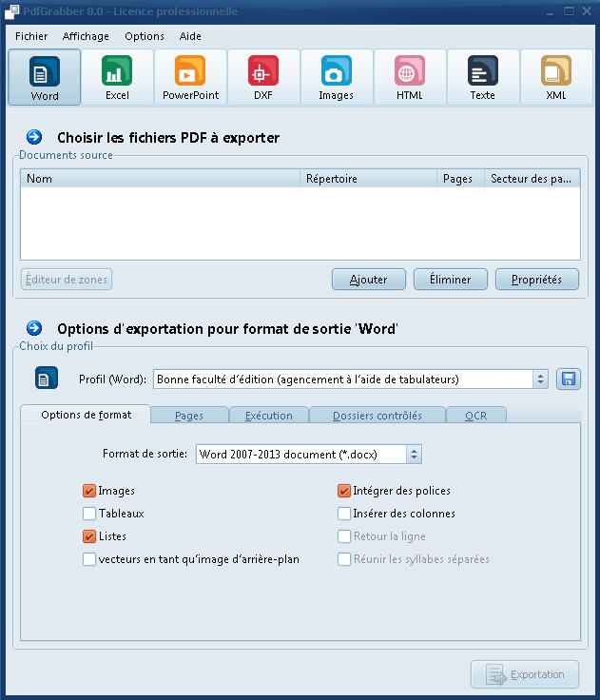Open the Éditeur de zones
The width and height of the screenshot is (600, 700).
[66, 280]
